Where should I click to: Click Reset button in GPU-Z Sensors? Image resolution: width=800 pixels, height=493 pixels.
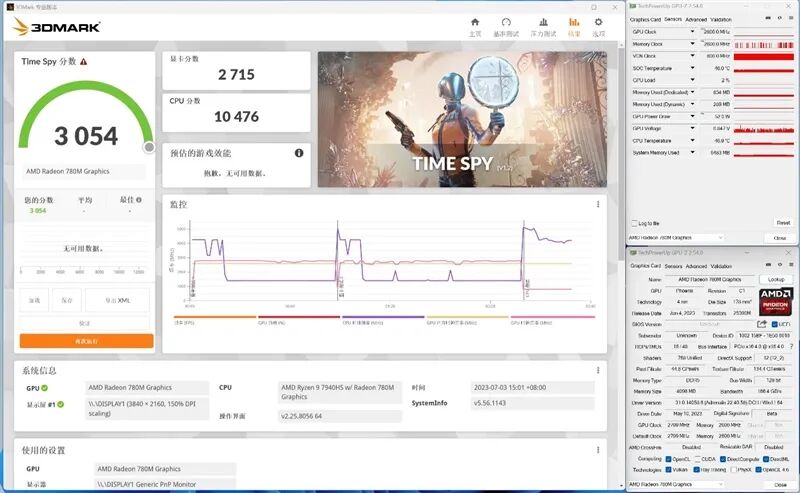[783, 223]
